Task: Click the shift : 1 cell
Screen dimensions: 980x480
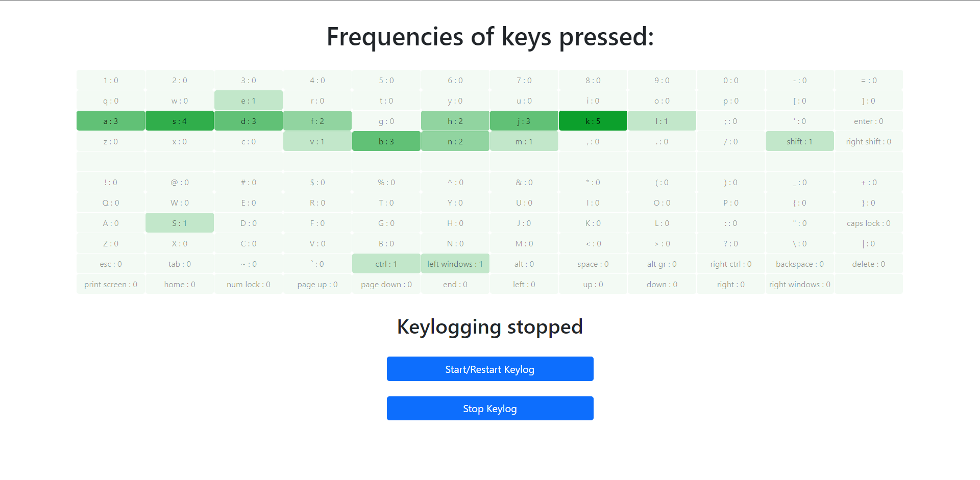Action: click(x=799, y=141)
